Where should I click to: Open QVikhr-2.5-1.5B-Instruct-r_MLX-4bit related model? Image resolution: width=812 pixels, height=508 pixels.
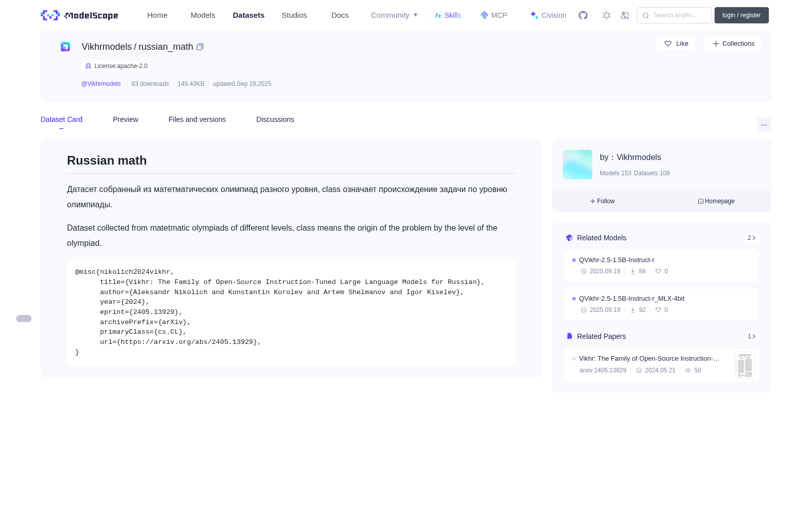[x=632, y=299]
